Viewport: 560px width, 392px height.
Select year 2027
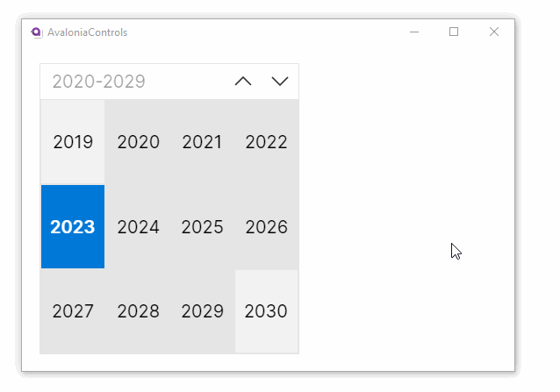(x=73, y=311)
